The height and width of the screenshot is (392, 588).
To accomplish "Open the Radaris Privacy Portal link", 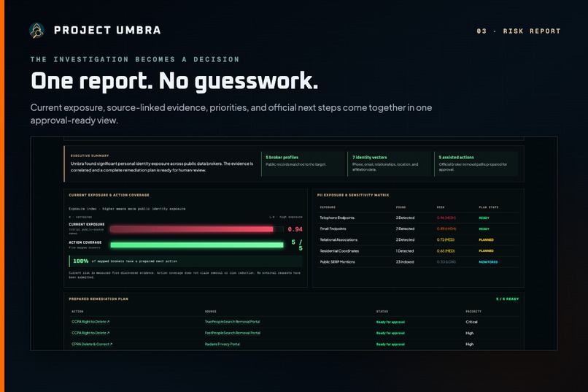I will tap(223, 344).
